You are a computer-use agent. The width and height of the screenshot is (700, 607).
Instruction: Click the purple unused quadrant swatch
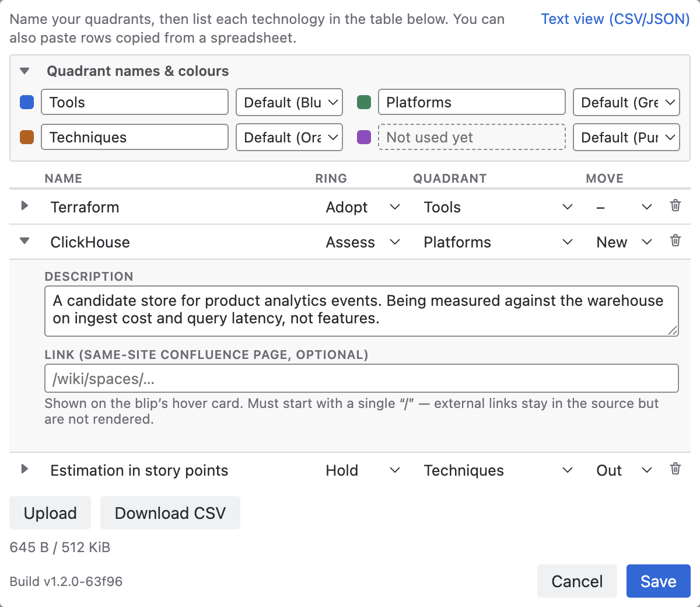(x=364, y=137)
